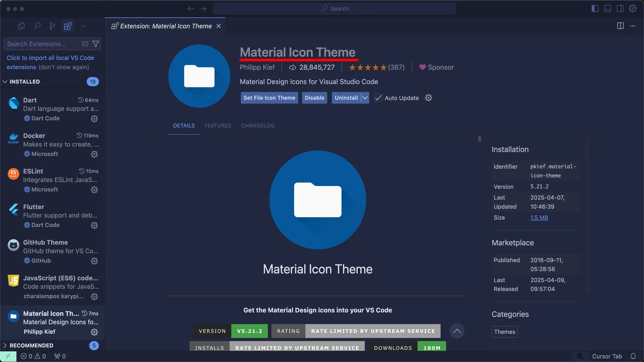
Task: Click the split editor right icon
Action: click(x=620, y=26)
